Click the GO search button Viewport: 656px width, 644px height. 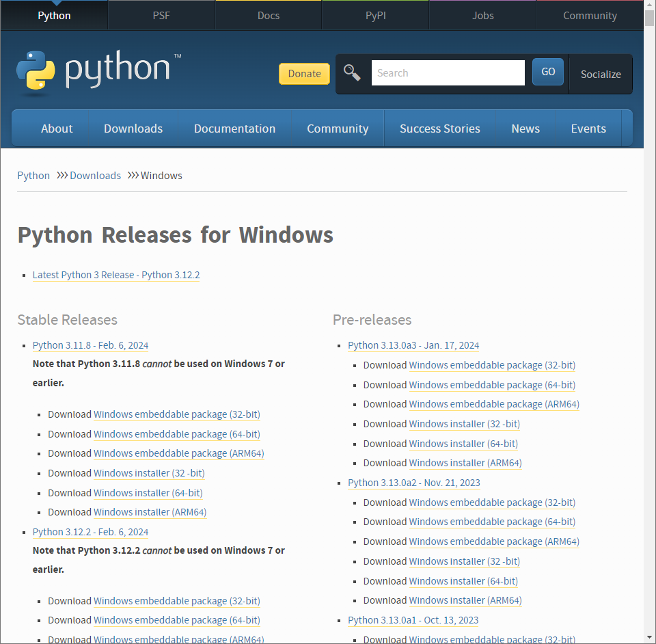pyautogui.click(x=548, y=72)
